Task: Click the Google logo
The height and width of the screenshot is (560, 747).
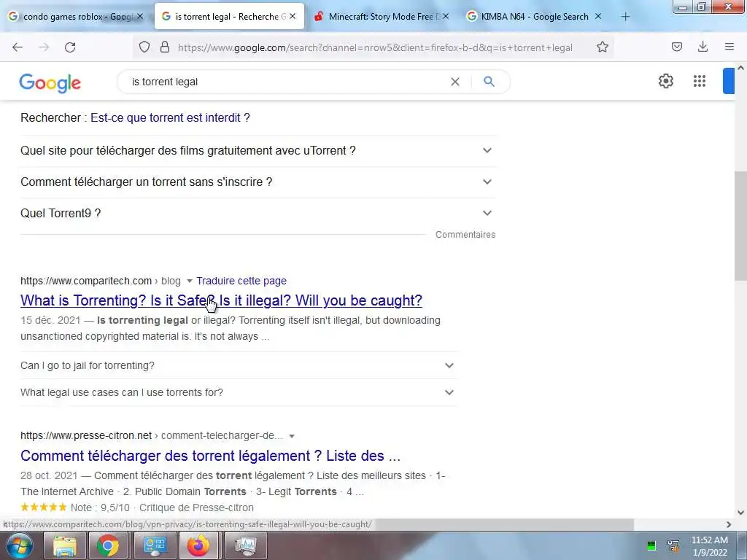Action: 50,83
